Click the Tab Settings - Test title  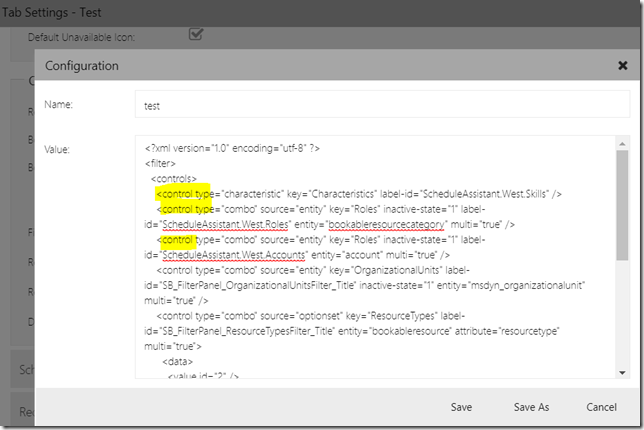(51, 12)
